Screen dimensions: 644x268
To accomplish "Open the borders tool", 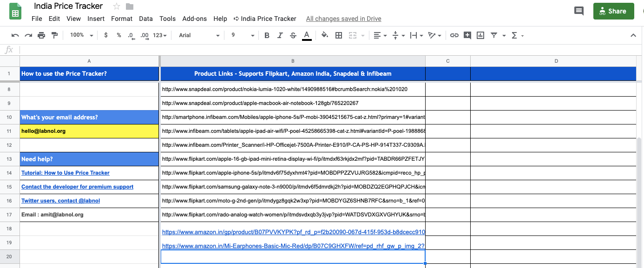I will tap(339, 35).
